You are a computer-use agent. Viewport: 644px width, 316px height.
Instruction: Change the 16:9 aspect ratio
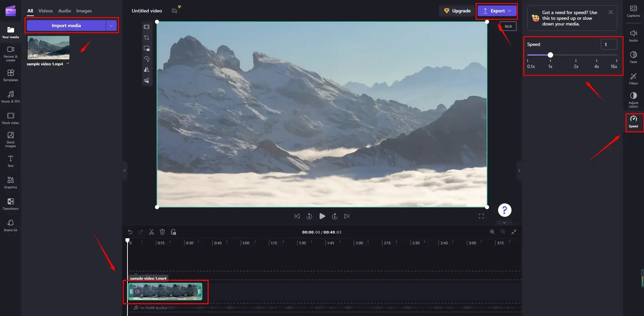508,26
